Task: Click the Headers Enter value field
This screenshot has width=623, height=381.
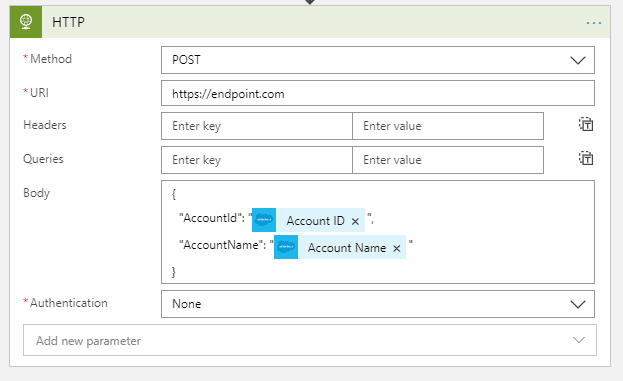Action: point(448,126)
